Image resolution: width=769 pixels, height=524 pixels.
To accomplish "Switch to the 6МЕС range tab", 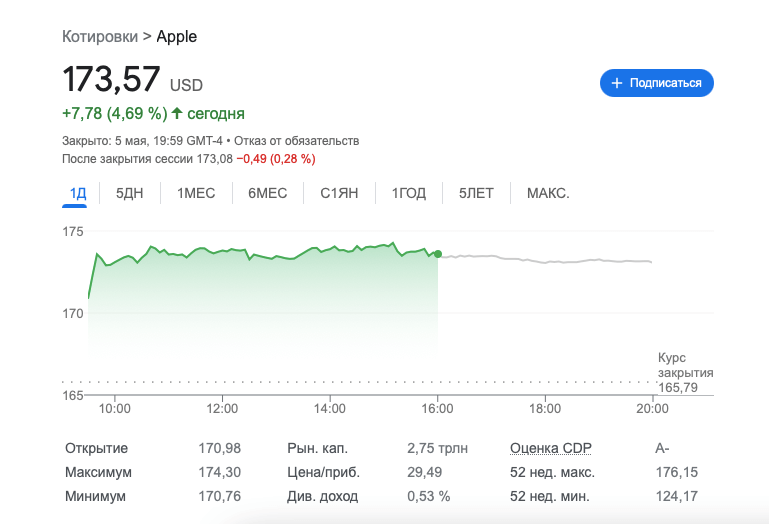I will (x=267, y=193).
